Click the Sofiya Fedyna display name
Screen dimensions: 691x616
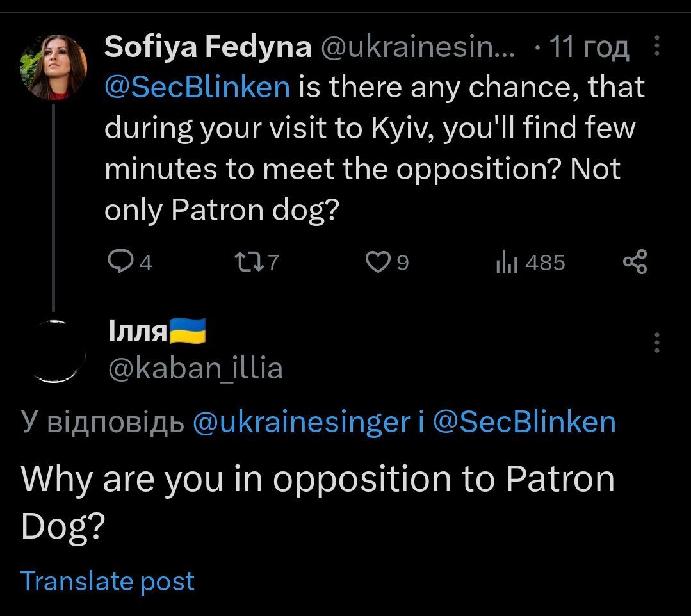(x=207, y=47)
